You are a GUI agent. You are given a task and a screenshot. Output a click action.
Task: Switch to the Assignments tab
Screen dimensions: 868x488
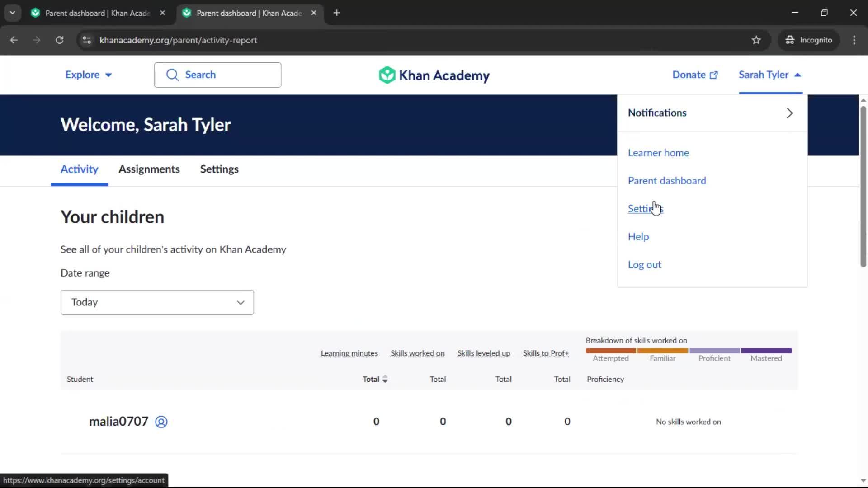point(149,169)
